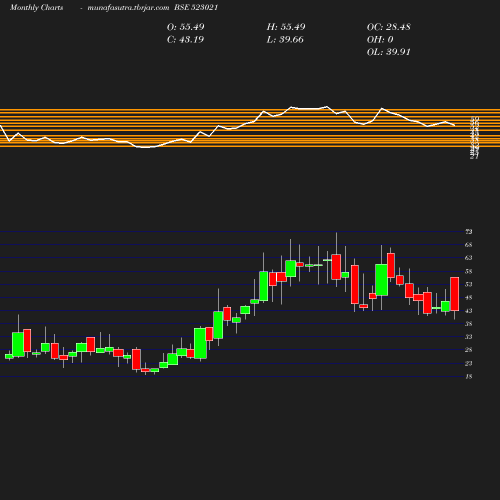Click the 63 price axis label
500x500 pixels.
coord(469,258)
